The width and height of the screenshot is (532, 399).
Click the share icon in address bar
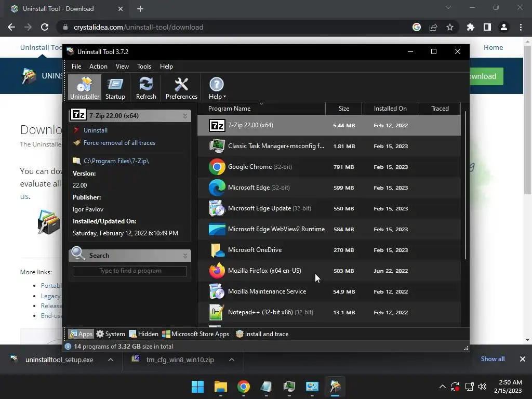pos(433,27)
